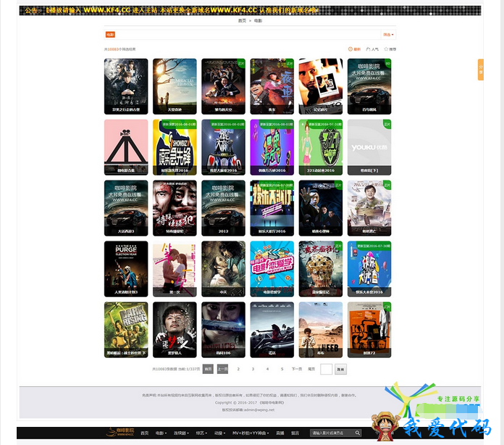Screen dimensions: 504x445
Task: Open the 电影恋爱学 poster
Action: 272,269
